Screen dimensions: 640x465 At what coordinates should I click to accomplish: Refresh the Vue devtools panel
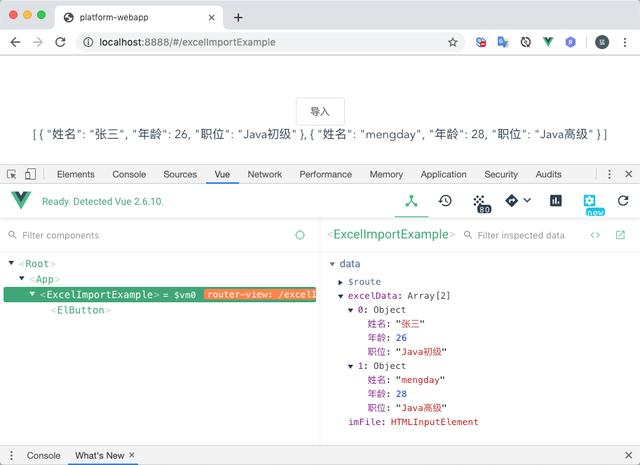pos(623,200)
